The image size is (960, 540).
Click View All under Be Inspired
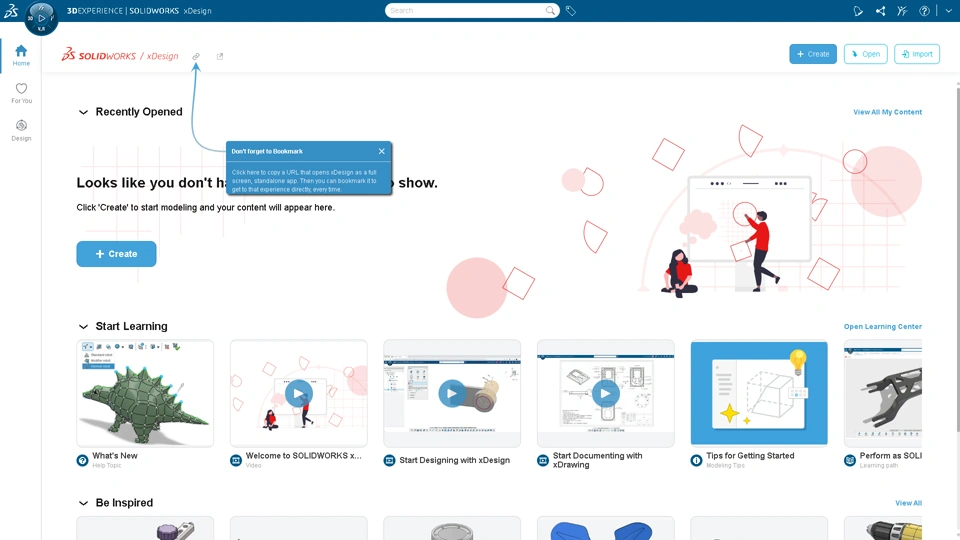pyautogui.click(x=908, y=503)
